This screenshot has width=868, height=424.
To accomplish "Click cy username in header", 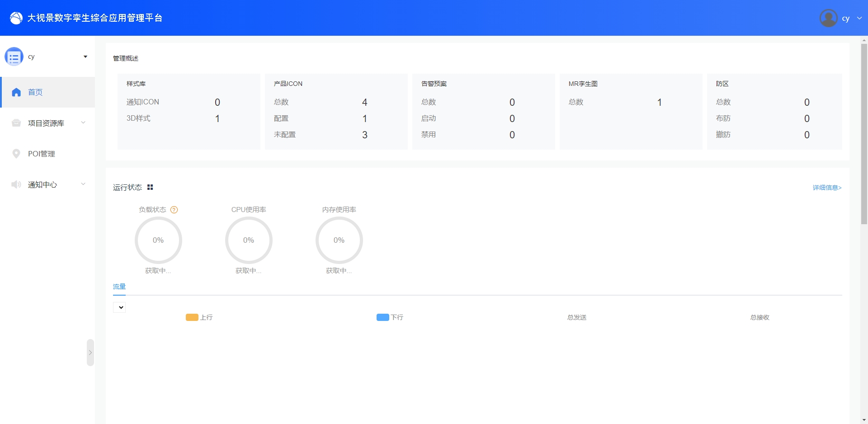I will click(x=845, y=19).
